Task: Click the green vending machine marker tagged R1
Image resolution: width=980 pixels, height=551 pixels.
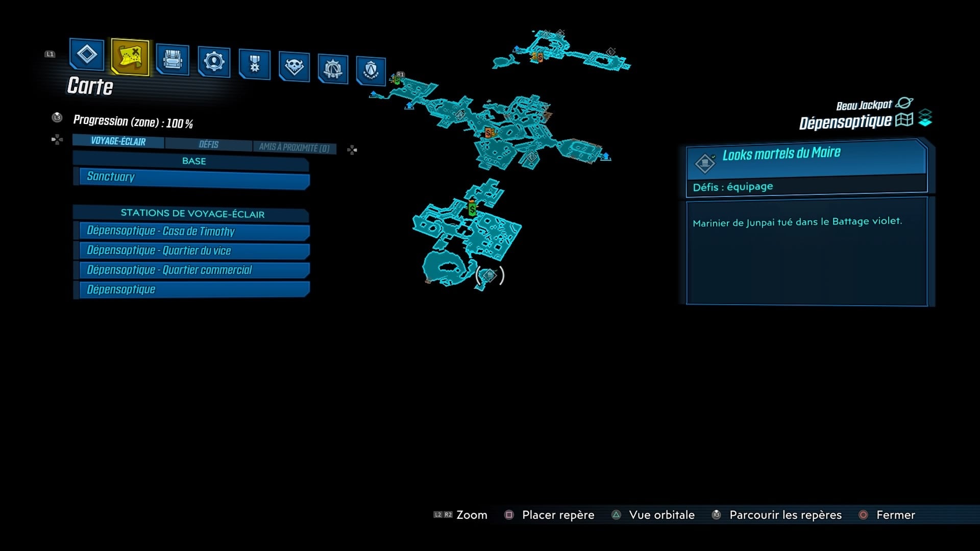Action: (397, 80)
